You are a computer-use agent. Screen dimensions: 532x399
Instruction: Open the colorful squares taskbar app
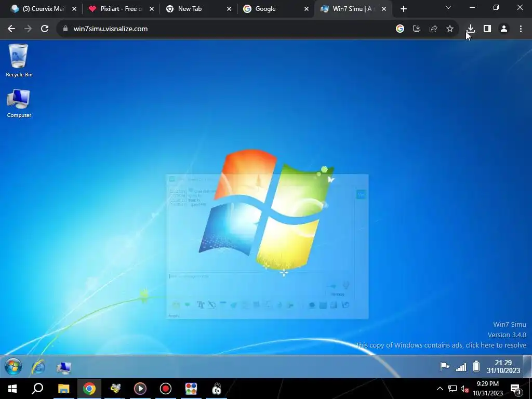tap(191, 389)
